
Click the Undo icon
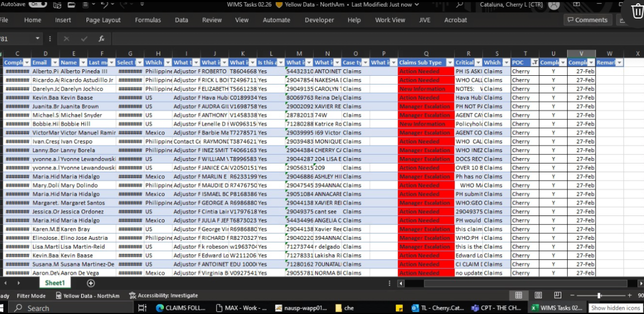coord(106,4)
